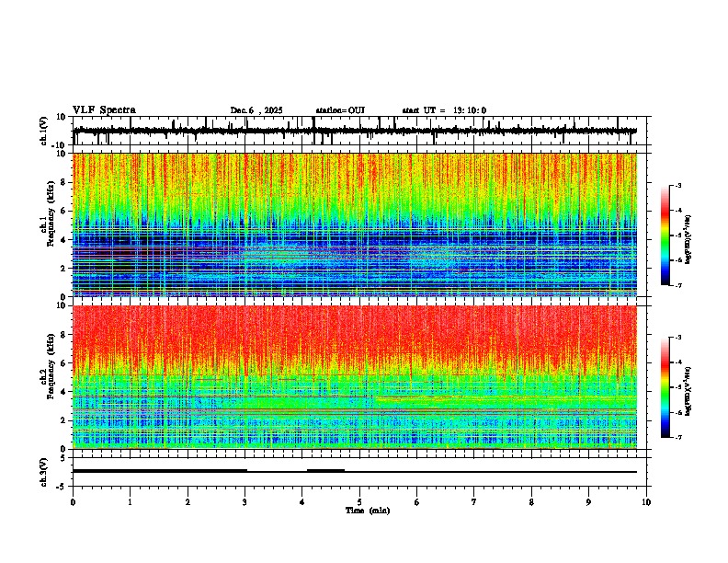The image size is (728, 563).
Task: Click the ch.1 color bar log(PSD) label
Action: click(x=688, y=239)
